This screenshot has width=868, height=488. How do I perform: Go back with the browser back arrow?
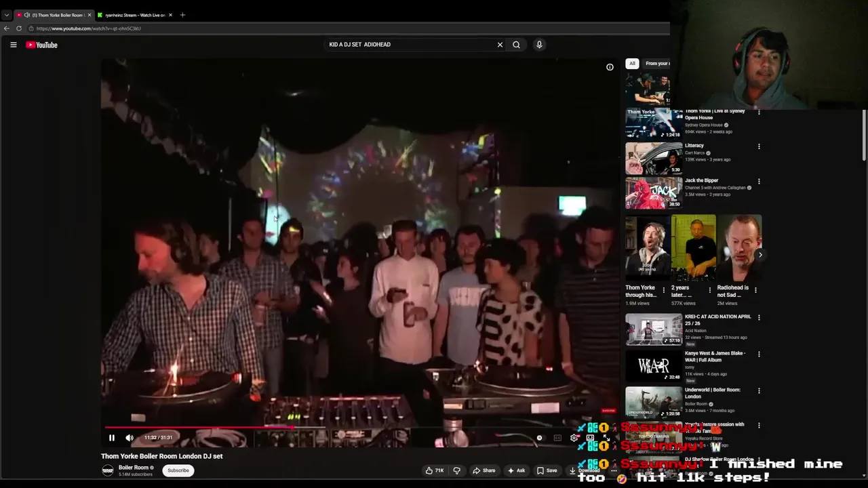7,28
